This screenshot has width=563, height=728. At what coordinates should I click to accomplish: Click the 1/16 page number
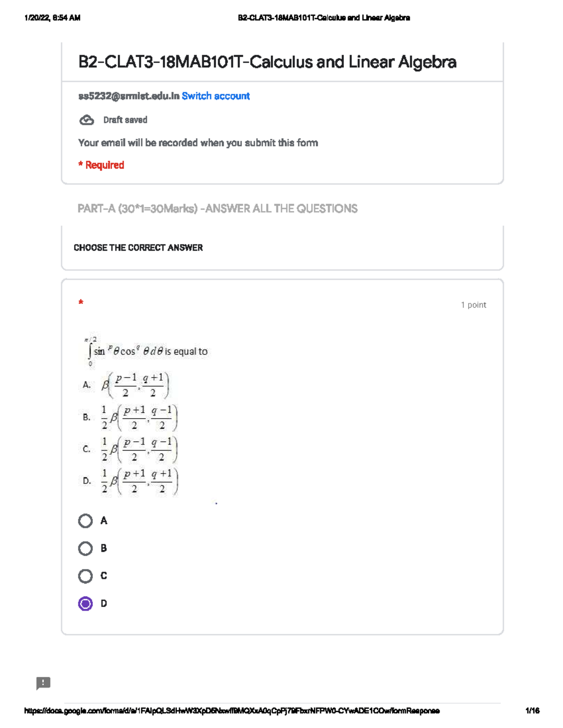[532, 711]
